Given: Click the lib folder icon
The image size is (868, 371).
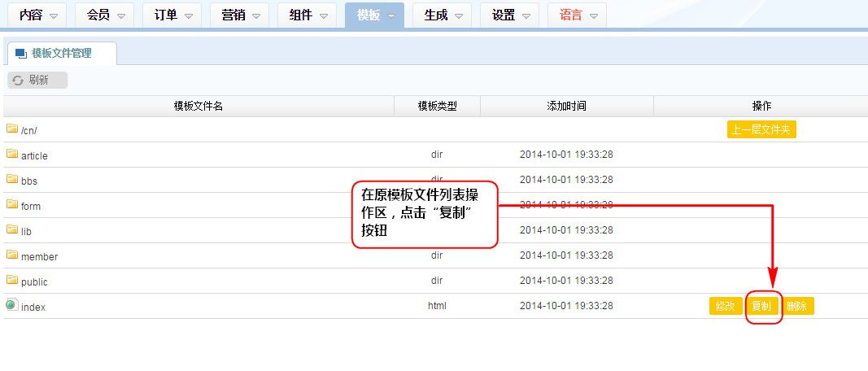Looking at the screenshot, I should coord(12,229).
